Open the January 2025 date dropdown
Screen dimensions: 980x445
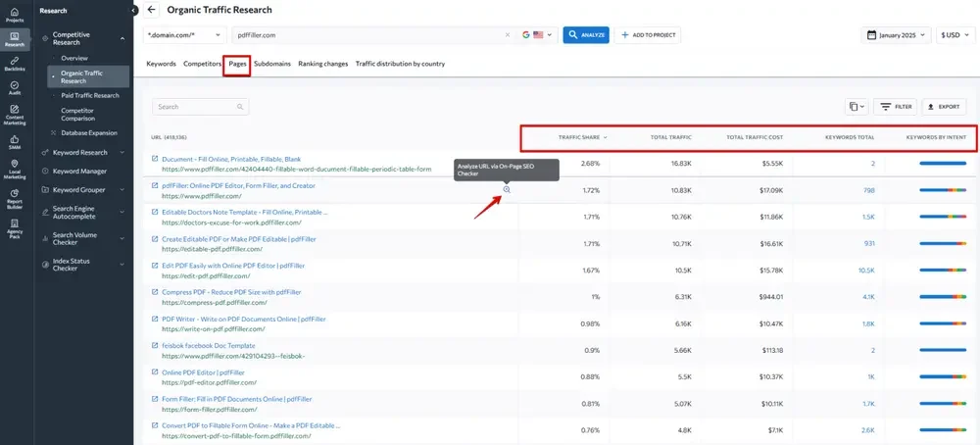click(x=896, y=35)
